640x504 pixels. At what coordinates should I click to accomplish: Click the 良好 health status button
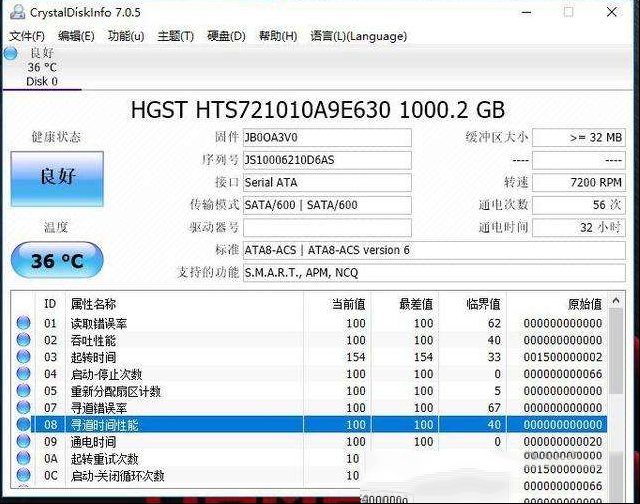[x=57, y=179]
